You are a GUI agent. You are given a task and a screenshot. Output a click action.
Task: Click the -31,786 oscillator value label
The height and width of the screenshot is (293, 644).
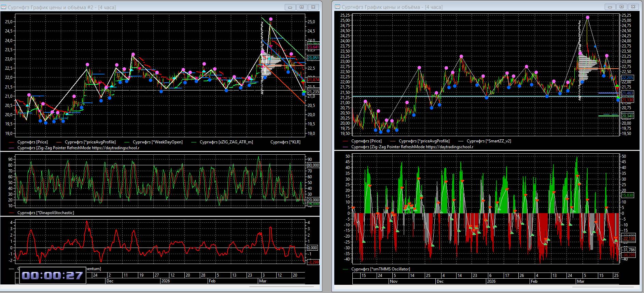pyautogui.click(x=628, y=250)
